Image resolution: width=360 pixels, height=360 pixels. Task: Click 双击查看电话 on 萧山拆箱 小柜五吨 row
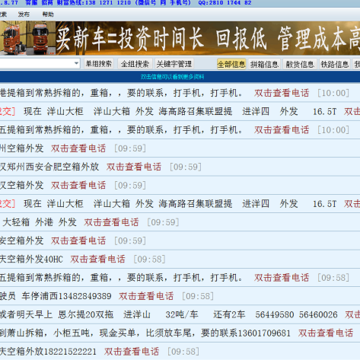click(326, 333)
